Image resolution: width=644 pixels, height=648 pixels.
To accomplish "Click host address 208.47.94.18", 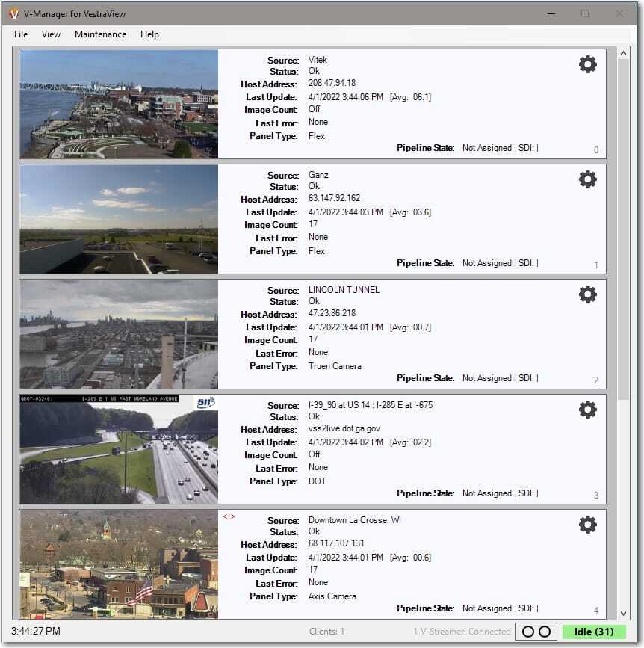I will pos(332,83).
